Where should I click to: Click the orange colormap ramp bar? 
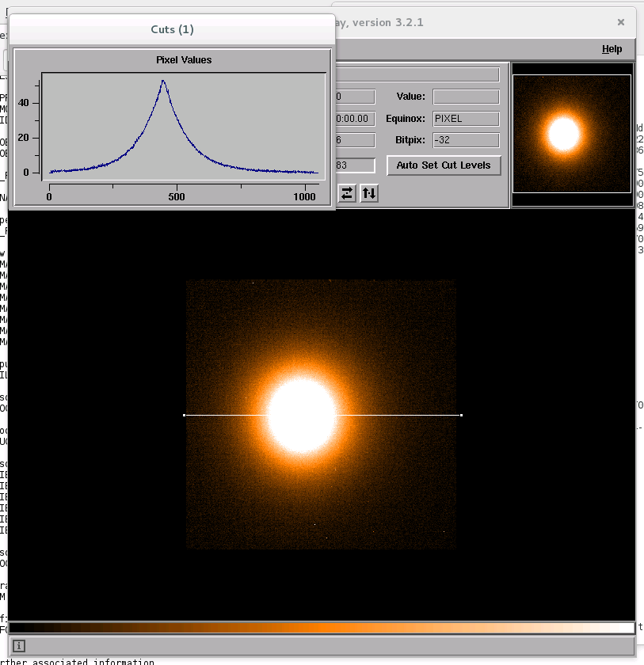[321, 628]
